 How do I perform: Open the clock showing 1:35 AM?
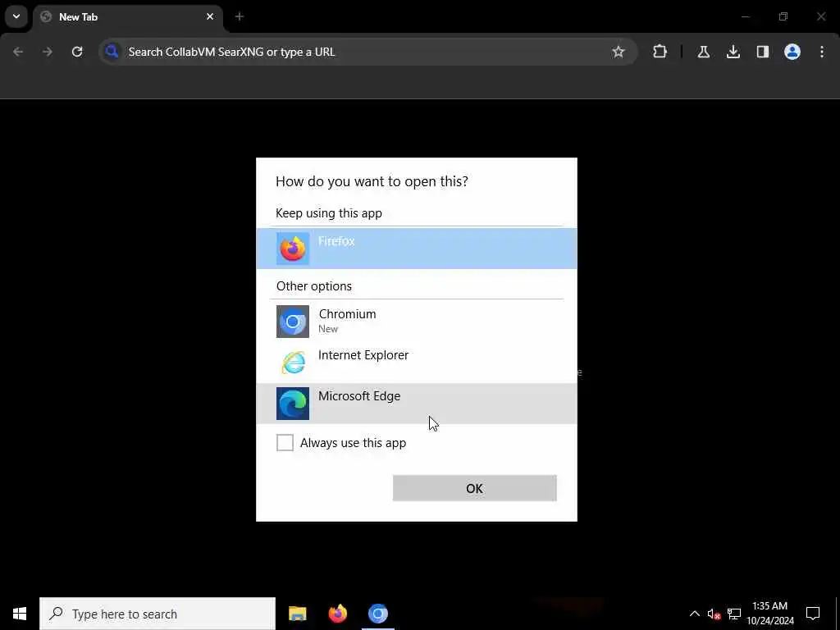[769, 614]
